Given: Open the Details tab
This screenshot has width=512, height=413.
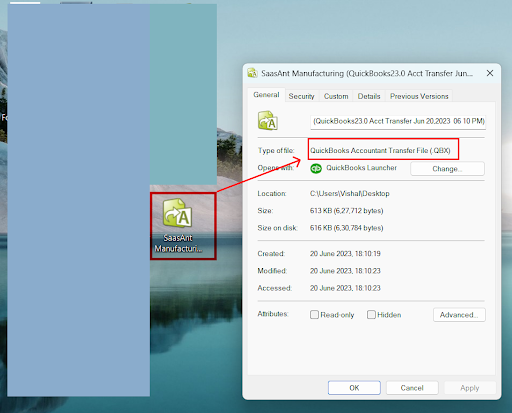Looking at the screenshot, I should click(x=369, y=96).
